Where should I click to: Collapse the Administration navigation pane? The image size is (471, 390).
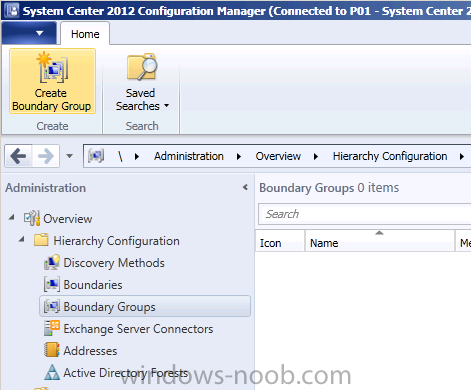(245, 187)
